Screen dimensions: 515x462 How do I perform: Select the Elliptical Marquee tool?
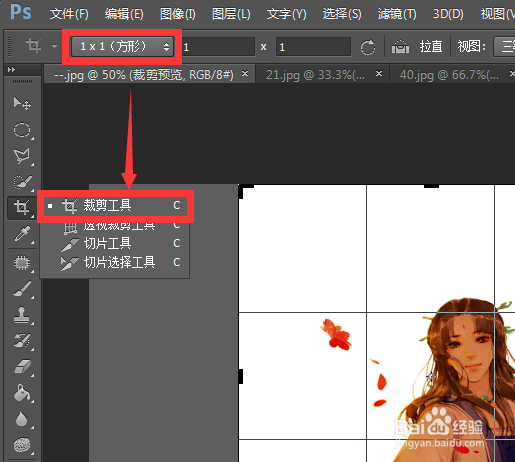[22, 130]
